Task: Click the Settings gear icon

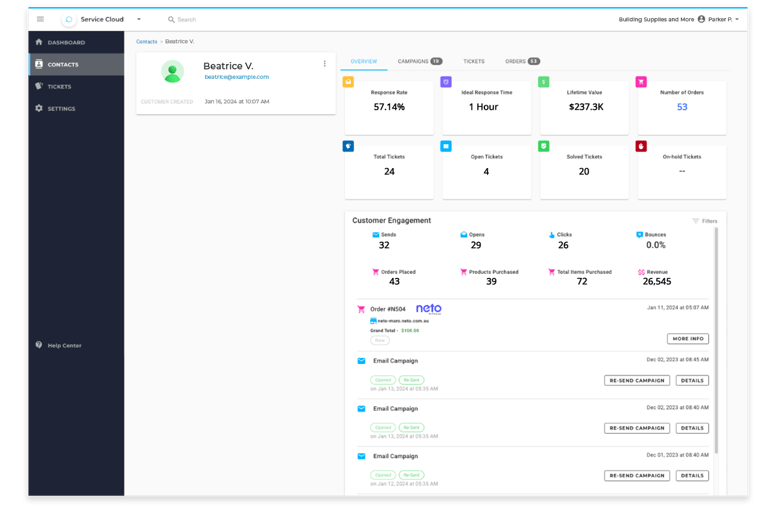Action: pos(39,108)
